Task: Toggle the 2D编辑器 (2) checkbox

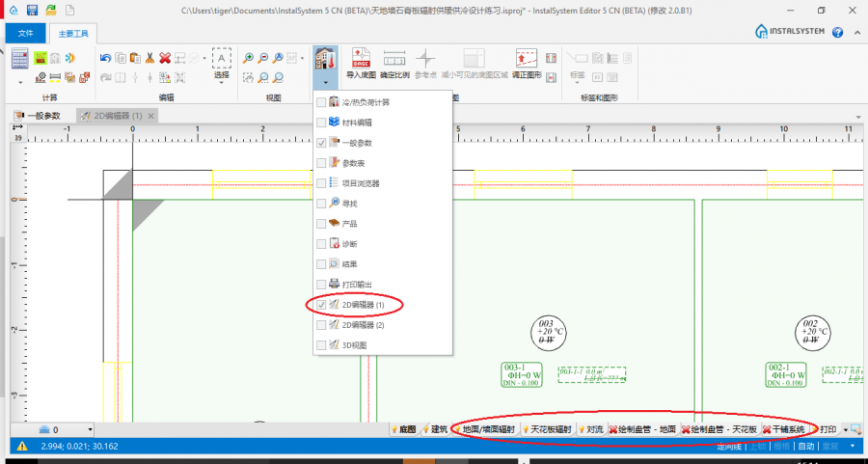Action: click(x=322, y=325)
